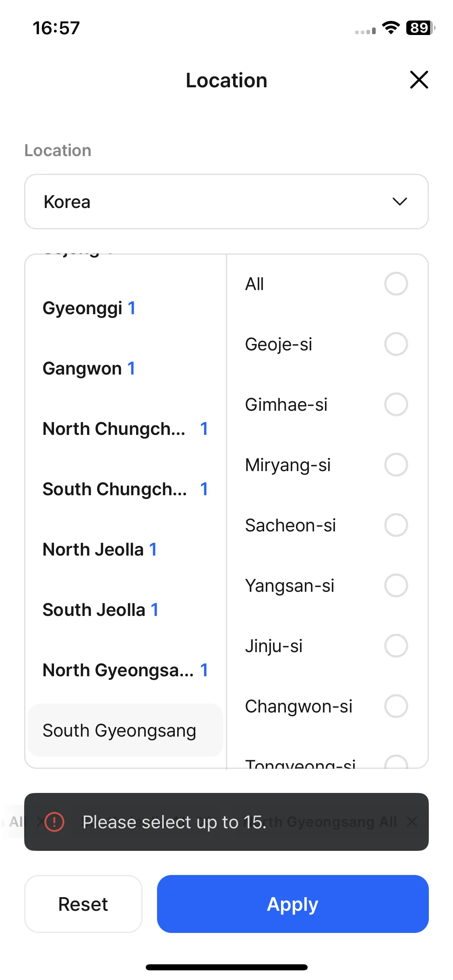Open North Jeolla region list
453x980 pixels.
(x=125, y=550)
